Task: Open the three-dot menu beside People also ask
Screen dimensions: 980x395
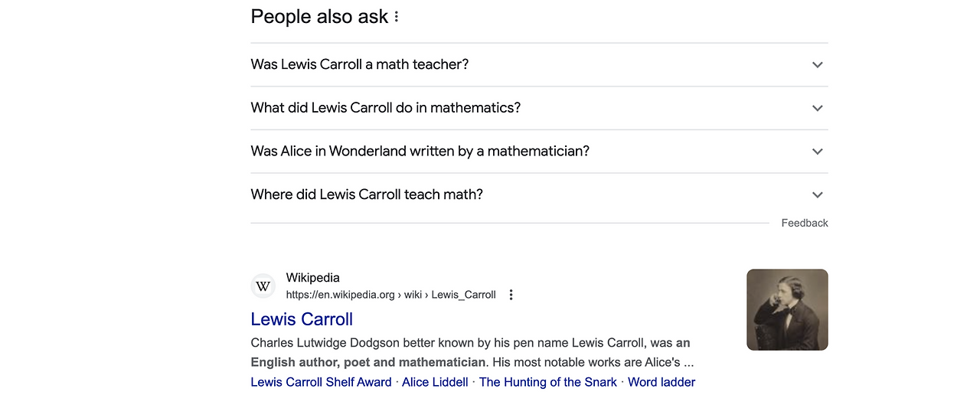Action: (396, 17)
